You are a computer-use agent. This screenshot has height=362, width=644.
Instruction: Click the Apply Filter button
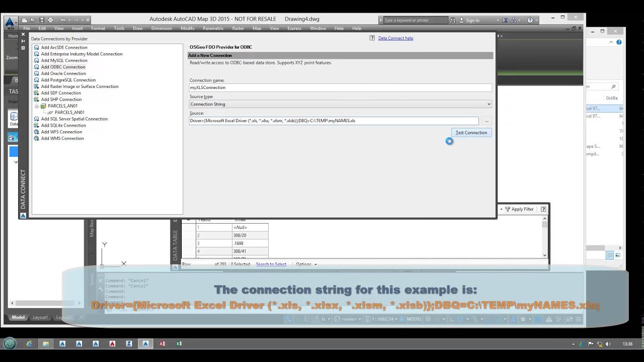point(519,209)
